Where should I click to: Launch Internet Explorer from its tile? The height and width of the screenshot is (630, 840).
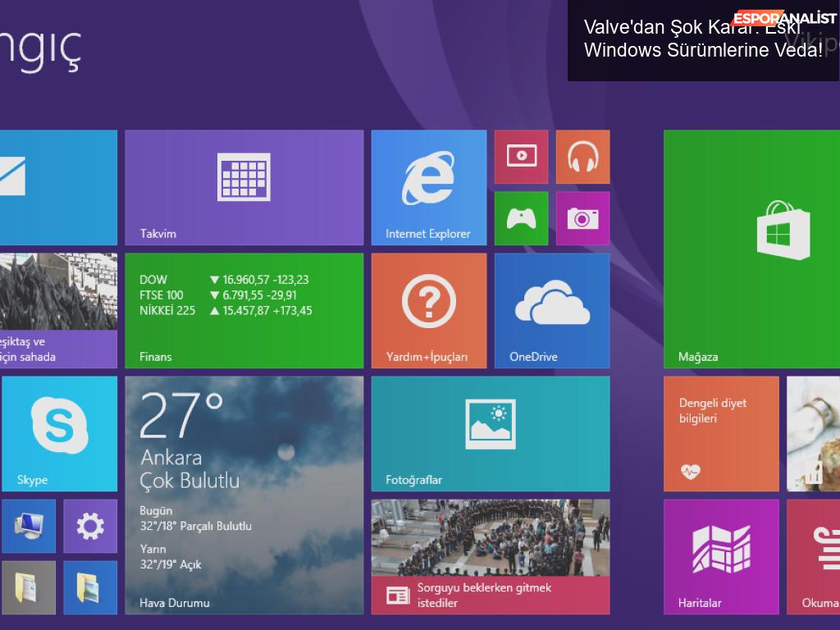coord(428,187)
